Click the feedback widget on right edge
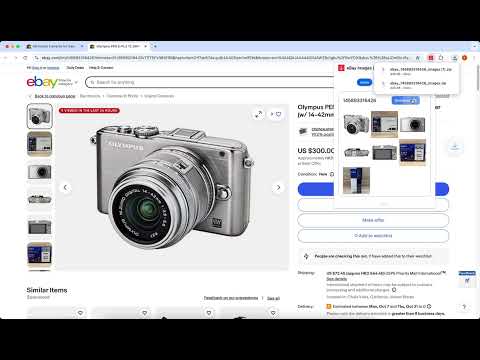 (x=467, y=279)
